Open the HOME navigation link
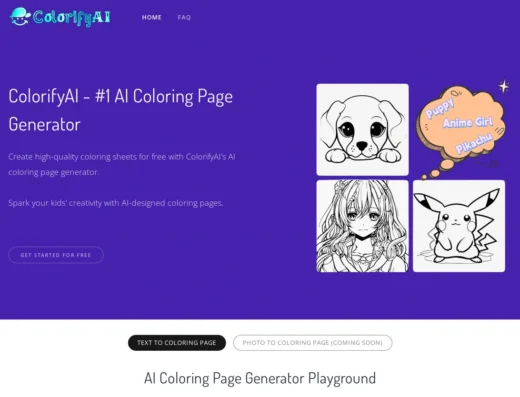Viewport: 520px width, 397px height. 151,17
